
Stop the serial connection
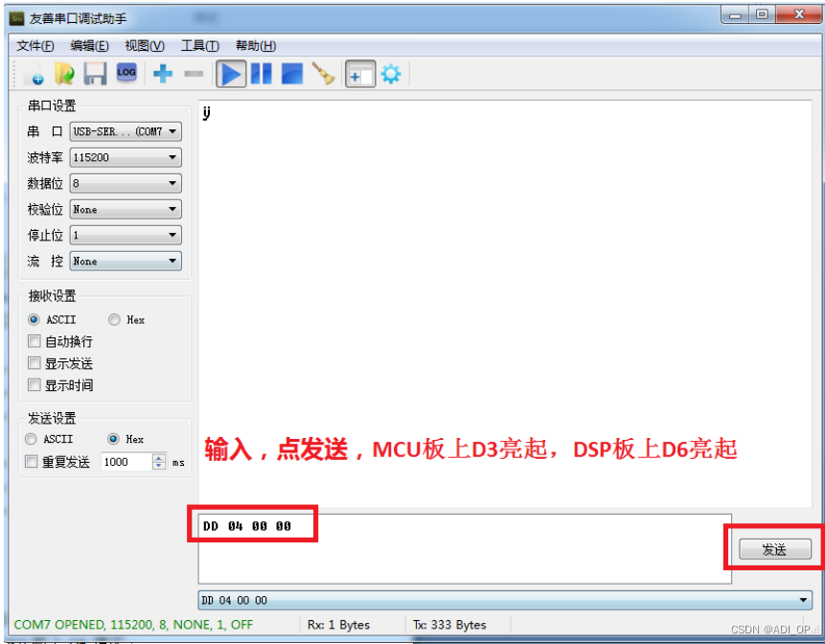(x=290, y=74)
